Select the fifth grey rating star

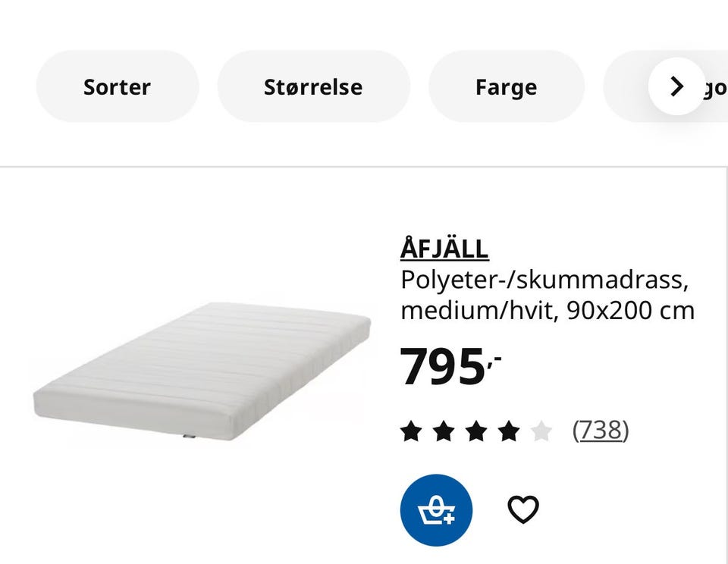pyautogui.click(x=541, y=431)
